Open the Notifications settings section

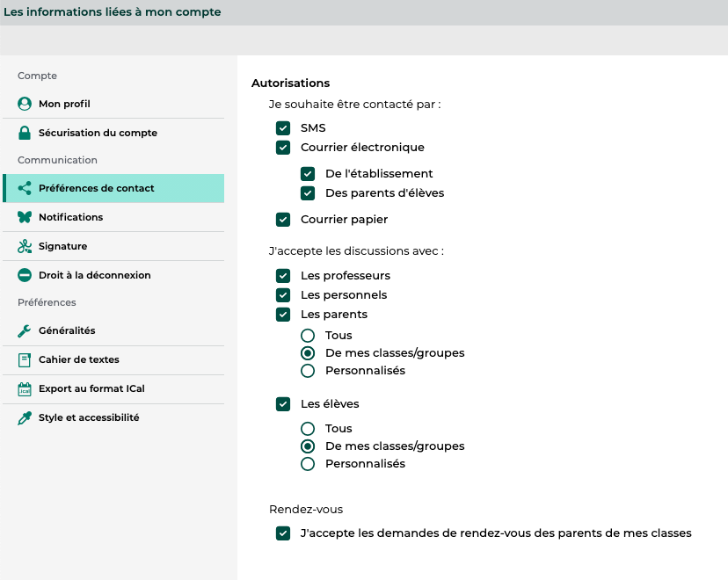point(70,217)
